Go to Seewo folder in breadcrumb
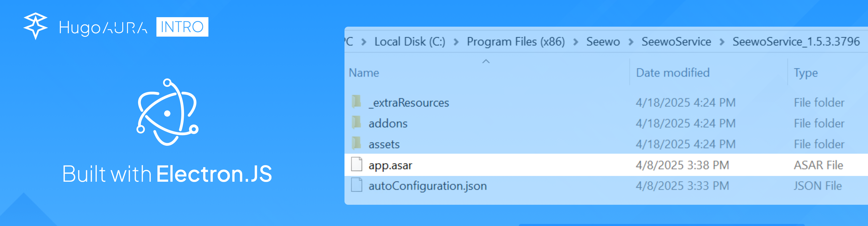 tap(603, 42)
